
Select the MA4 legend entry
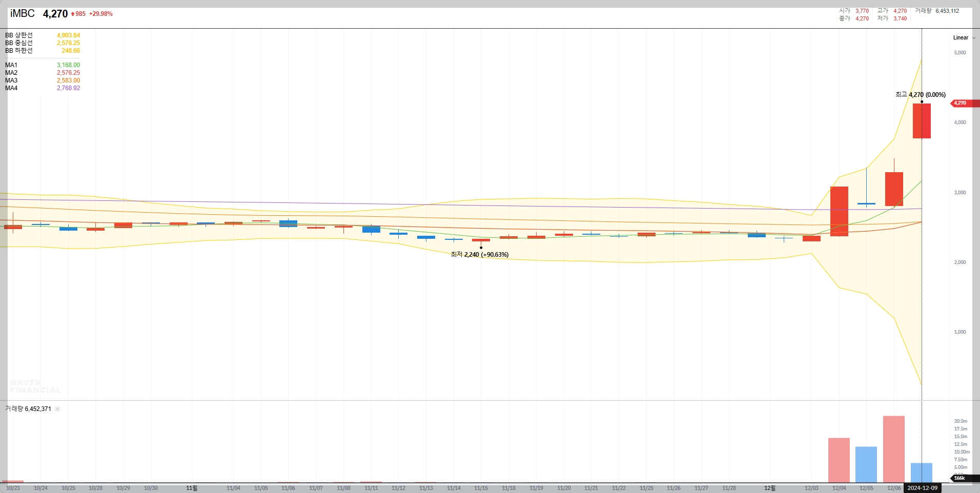coord(11,88)
